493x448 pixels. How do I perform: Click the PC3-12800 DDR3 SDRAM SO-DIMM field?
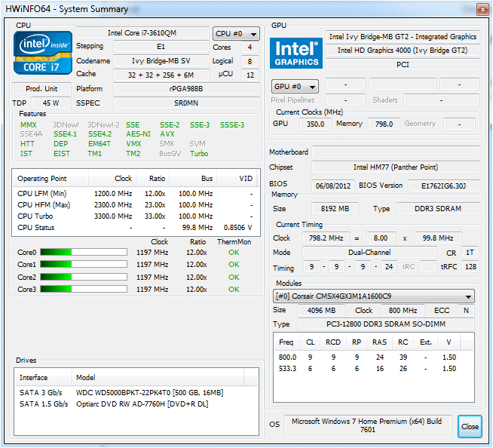click(x=386, y=324)
